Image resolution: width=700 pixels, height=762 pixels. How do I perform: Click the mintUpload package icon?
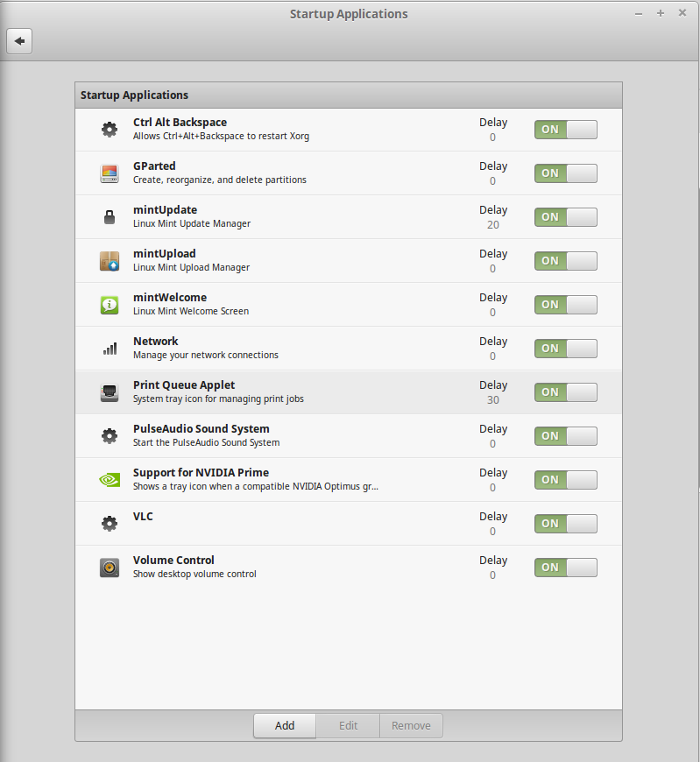[109, 261]
